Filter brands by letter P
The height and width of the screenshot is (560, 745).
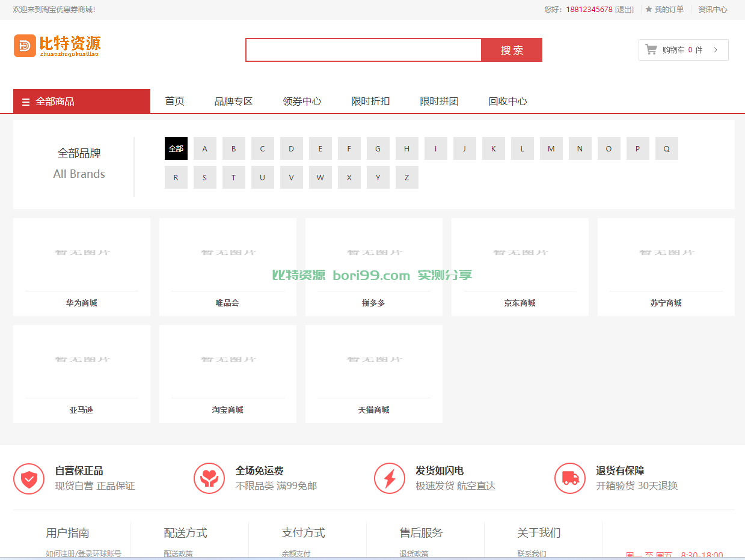(x=638, y=148)
